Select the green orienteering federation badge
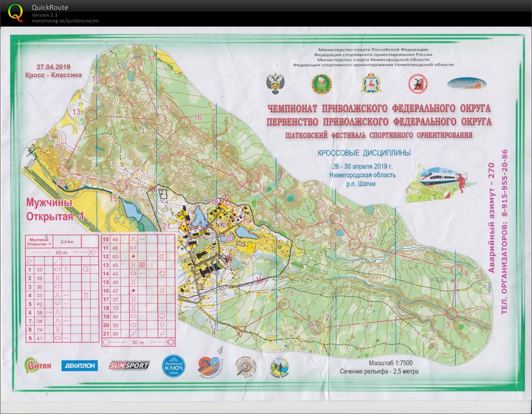Viewport: 532px width, 414px height. click(x=321, y=84)
